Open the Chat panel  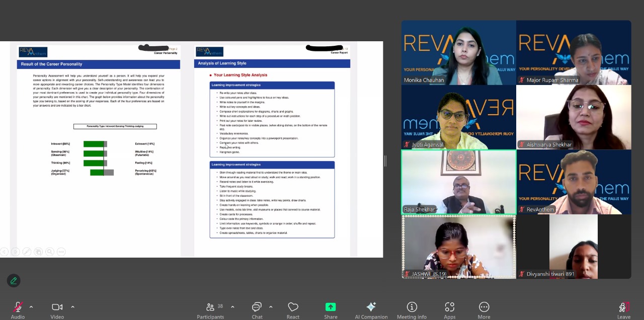tap(257, 307)
